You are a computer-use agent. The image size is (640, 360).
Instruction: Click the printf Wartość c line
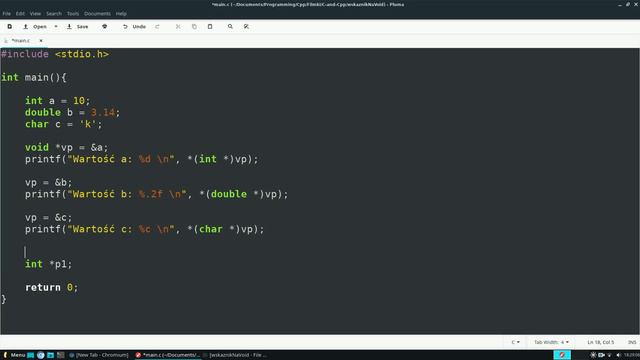144,229
